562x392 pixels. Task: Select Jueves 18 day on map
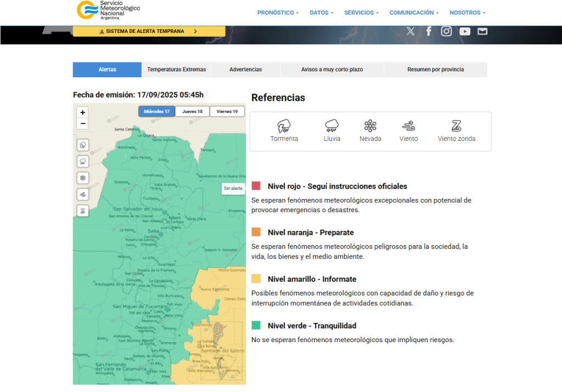click(192, 111)
